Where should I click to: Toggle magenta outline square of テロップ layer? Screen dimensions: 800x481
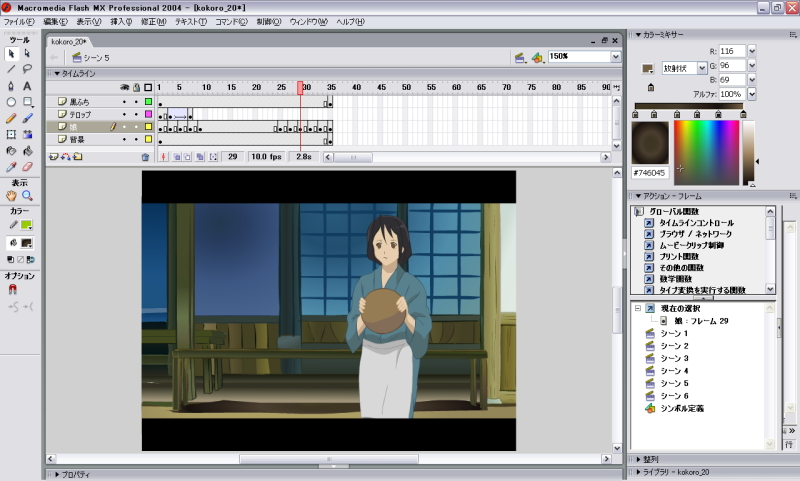pyautogui.click(x=148, y=114)
